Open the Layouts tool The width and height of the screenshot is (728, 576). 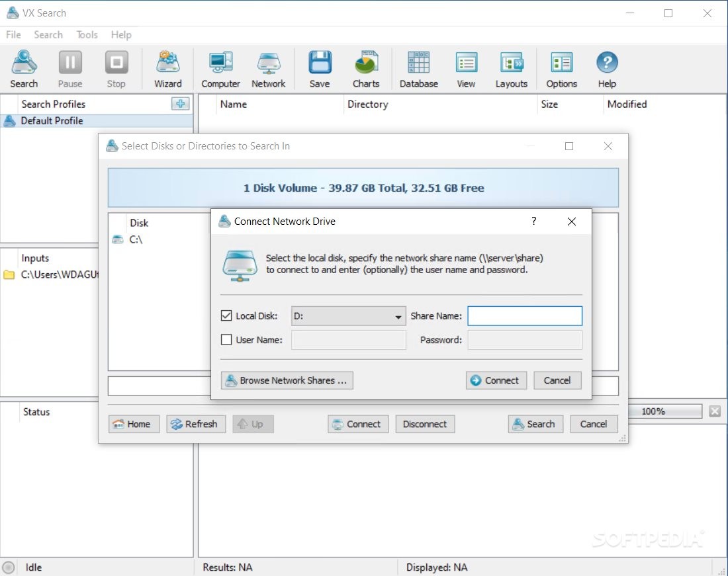[511, 69]
